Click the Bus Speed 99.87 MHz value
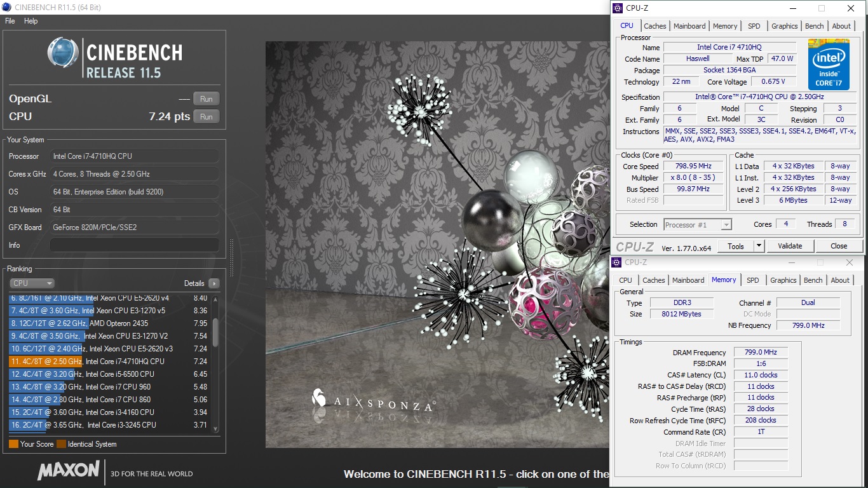 point(694,189)
